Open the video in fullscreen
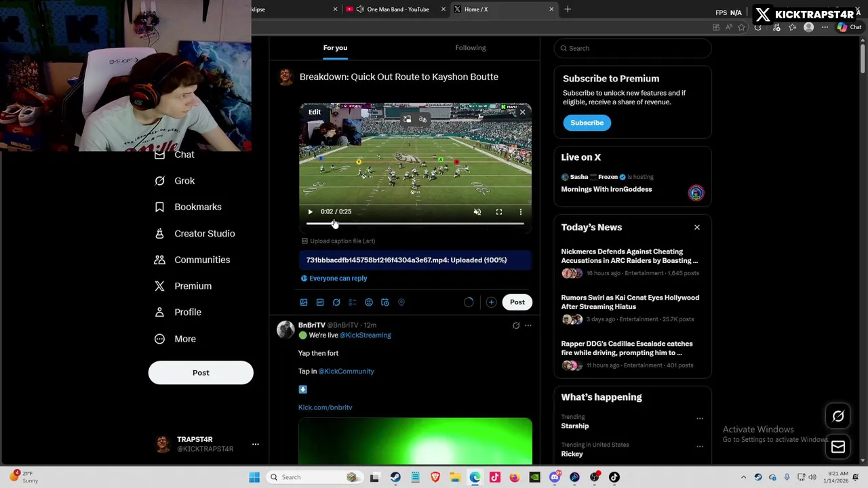868x488 pixels. tap(499, 211)
